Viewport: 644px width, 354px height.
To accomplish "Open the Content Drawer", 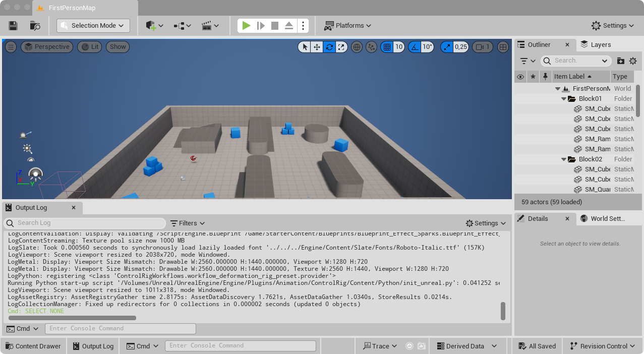I will coord(33,346).
